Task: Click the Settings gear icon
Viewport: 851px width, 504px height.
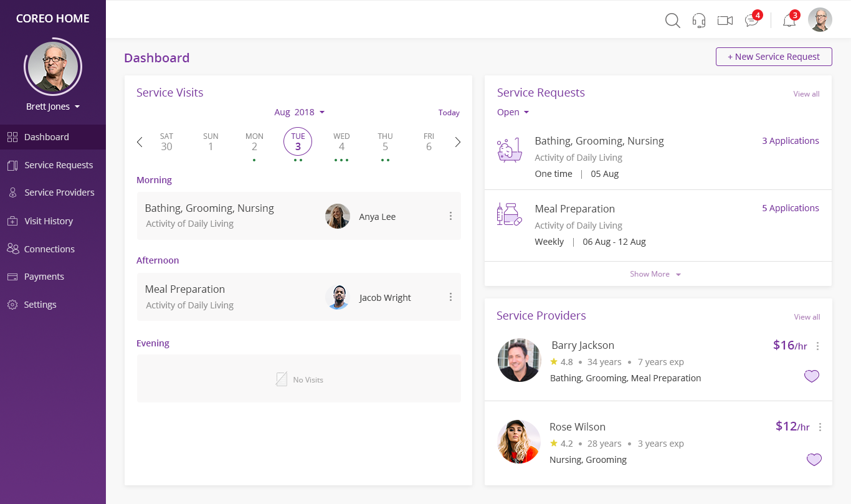Action: point(12,305)
